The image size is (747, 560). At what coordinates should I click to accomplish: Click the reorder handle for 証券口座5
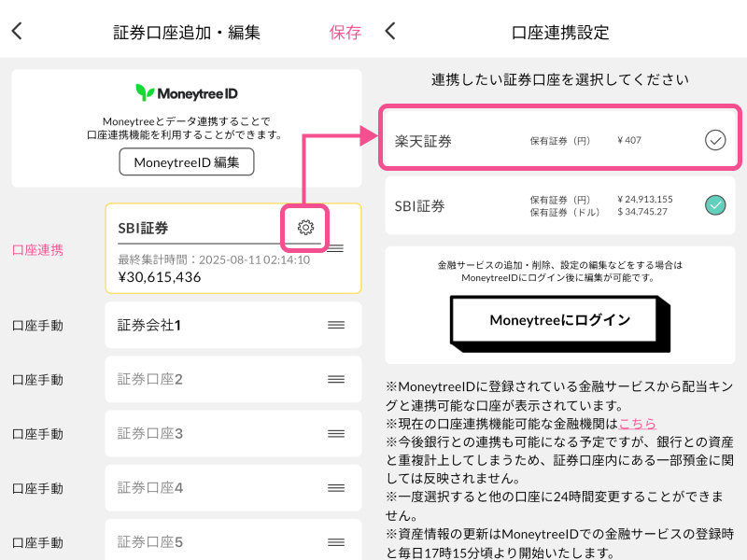pos(336,542)
